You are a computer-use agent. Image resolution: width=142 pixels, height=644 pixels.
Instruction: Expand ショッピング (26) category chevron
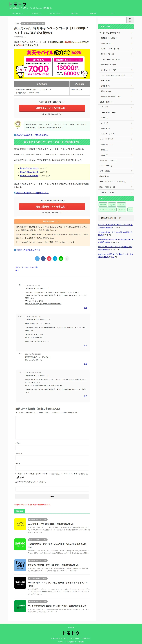click(x=132, y=139)
